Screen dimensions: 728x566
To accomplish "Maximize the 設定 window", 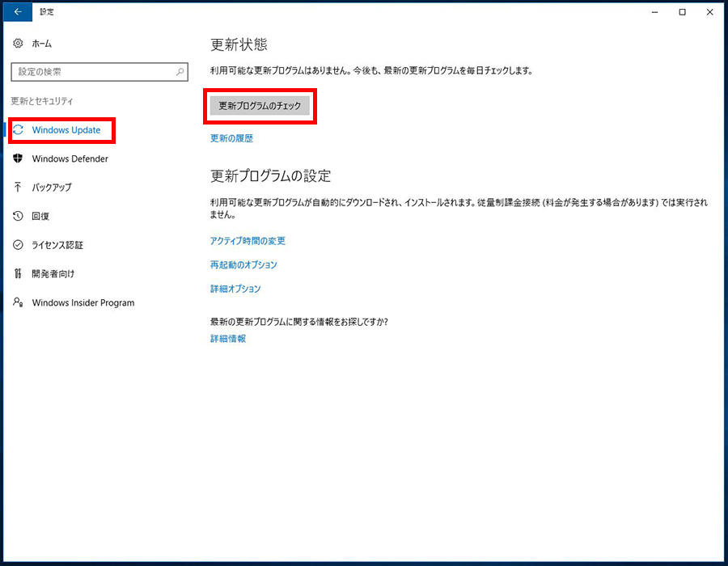I will 682,12.
